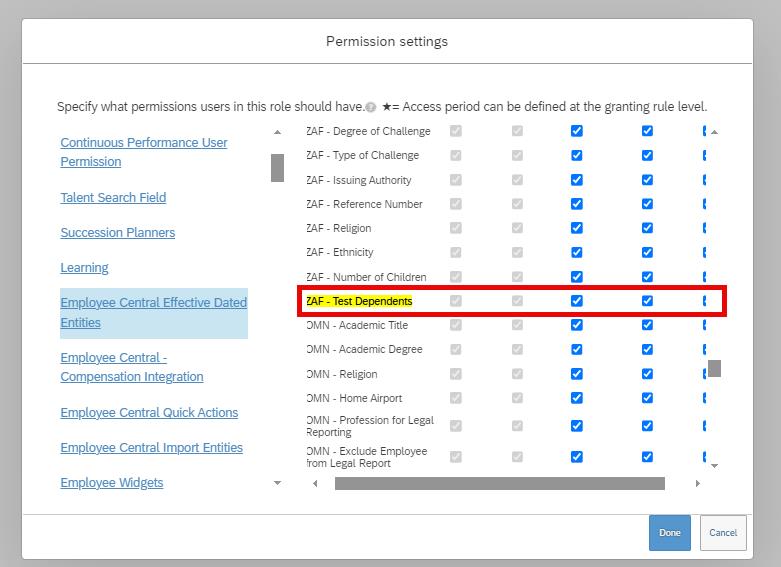Toggle fourth checkbox for OMN - Religion

click(647, 374)
